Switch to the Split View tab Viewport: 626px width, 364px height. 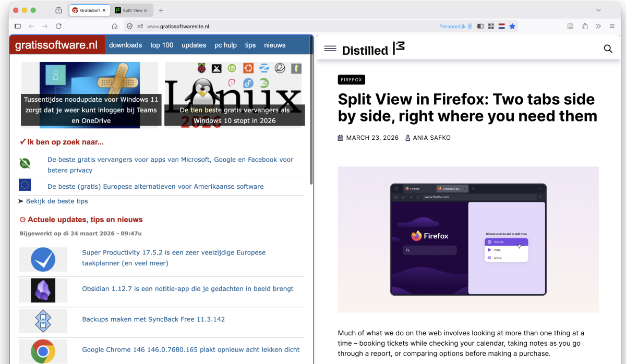tap(133, 10)
